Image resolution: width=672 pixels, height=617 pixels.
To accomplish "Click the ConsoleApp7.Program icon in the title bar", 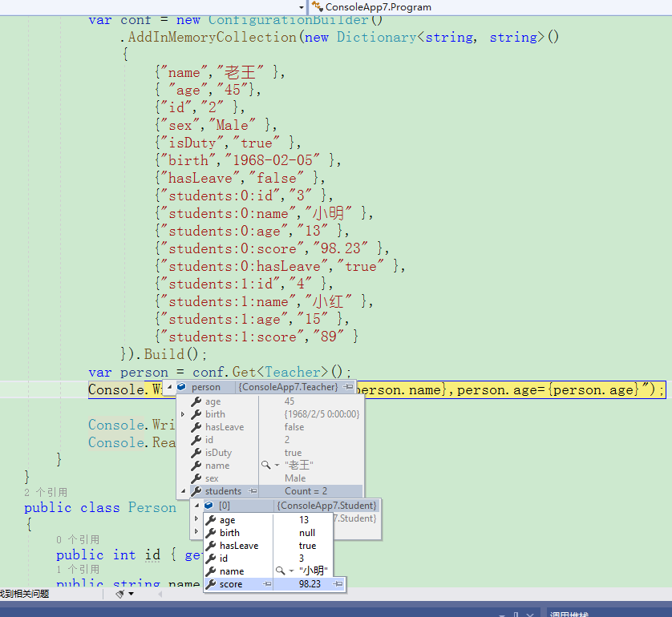I will pos(318,7).
